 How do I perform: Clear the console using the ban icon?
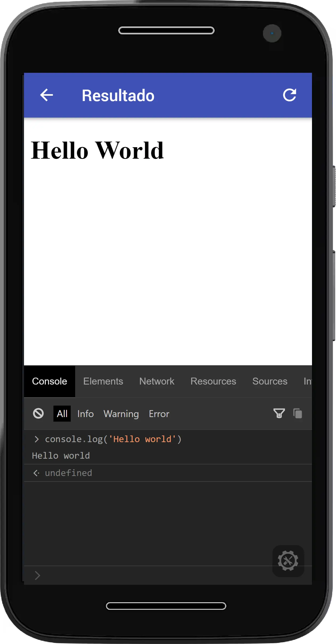point(38,414)
